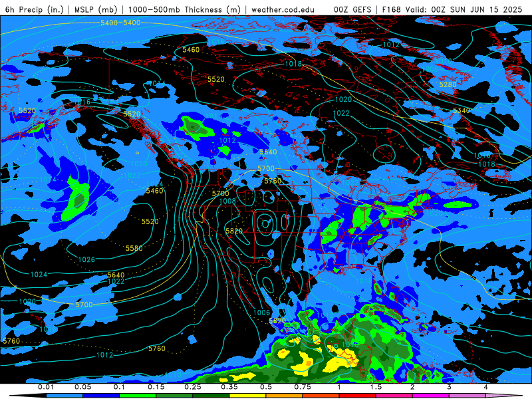
Task: Select the light blue 0.01–0.05 legend swatch
Action: 65,396
